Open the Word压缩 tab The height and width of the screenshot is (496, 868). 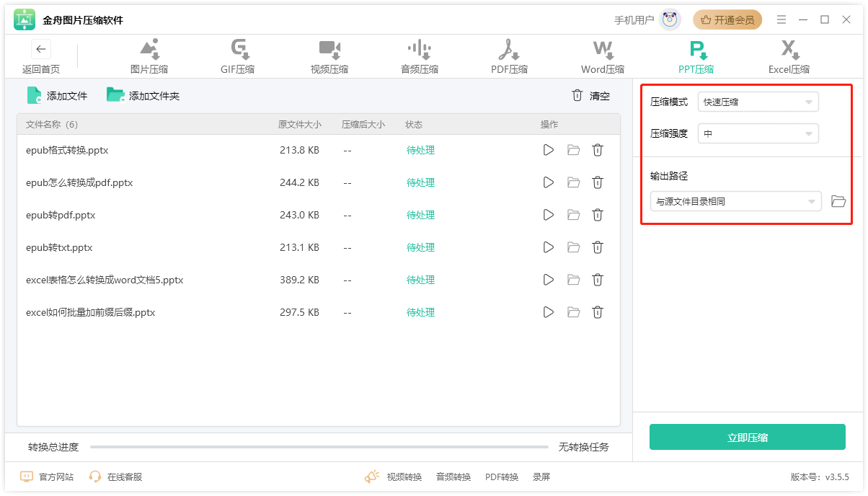coord(603,57)
